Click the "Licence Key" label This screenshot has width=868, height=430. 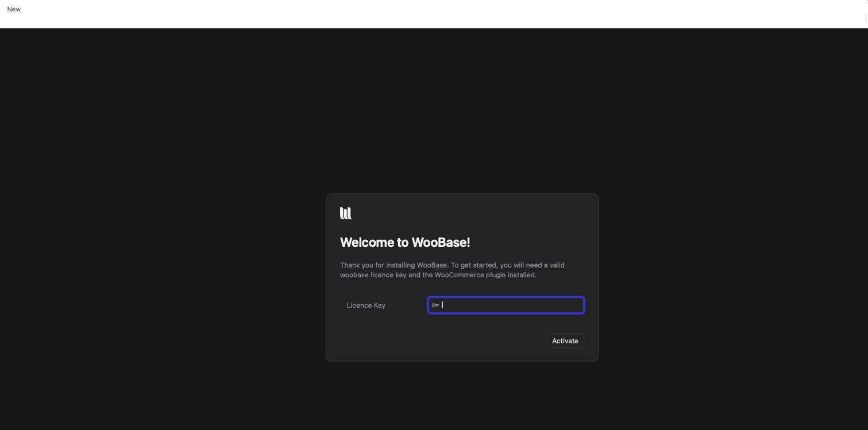366,305
